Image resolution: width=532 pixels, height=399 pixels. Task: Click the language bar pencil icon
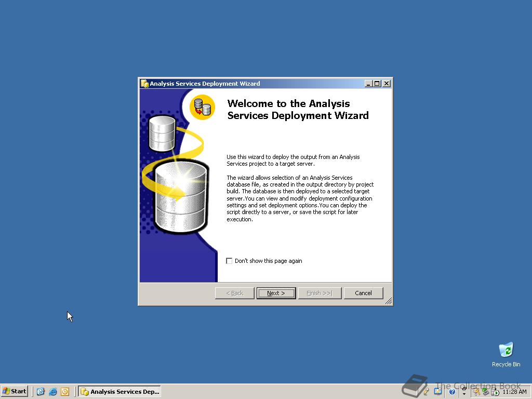point(426,392)
